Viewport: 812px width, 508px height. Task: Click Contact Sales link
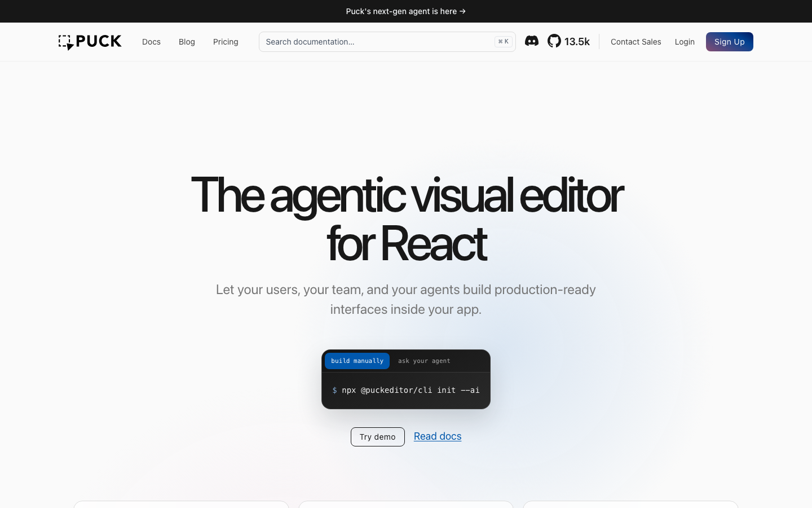636,42
